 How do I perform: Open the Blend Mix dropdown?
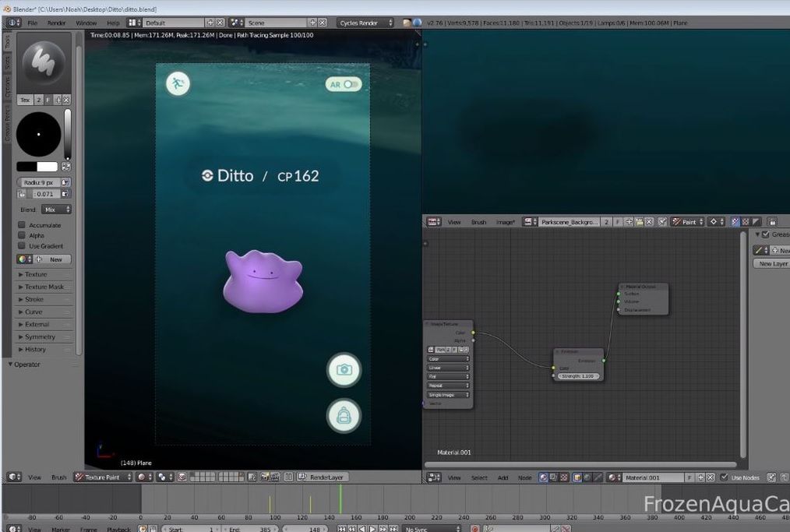click(56, 210)
